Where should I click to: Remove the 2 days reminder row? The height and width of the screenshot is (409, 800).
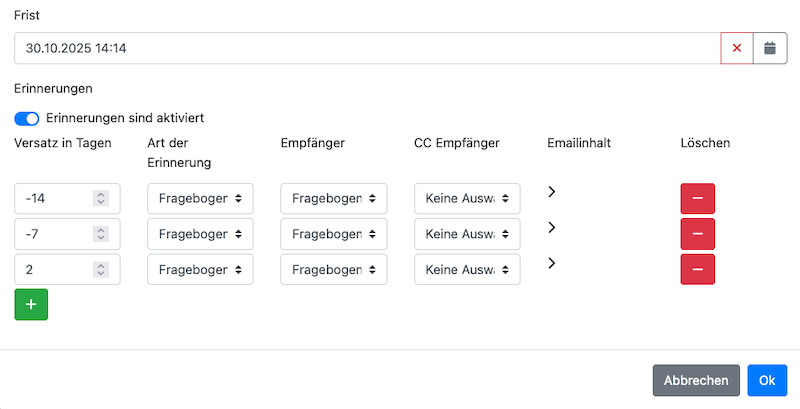pos(697,269)
